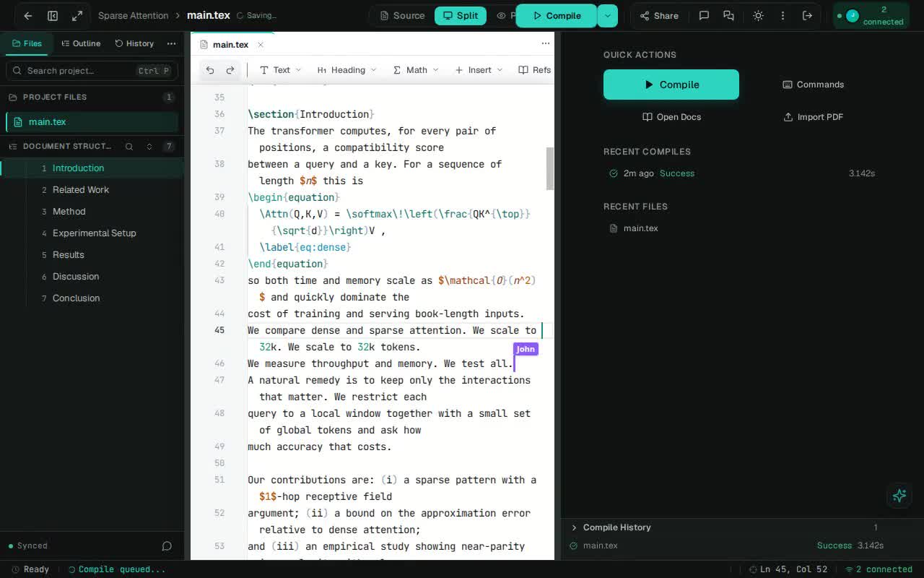Screen dimensions: 924x578
Task: Click Open Docs link
Action: [671, 117]
